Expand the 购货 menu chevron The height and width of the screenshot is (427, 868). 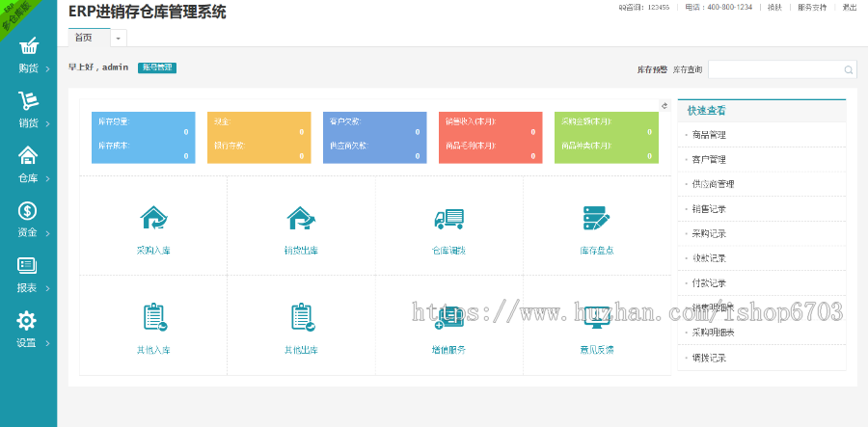coord(47,69)
